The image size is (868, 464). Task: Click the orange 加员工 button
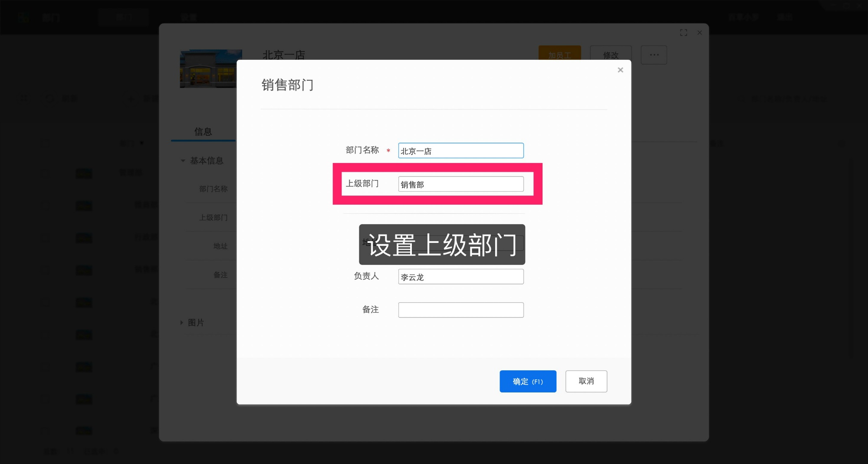(x=559, y=55)
